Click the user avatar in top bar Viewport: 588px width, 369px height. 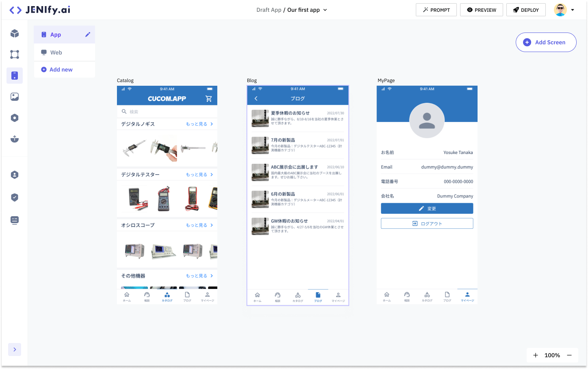[x=560, y=10]
